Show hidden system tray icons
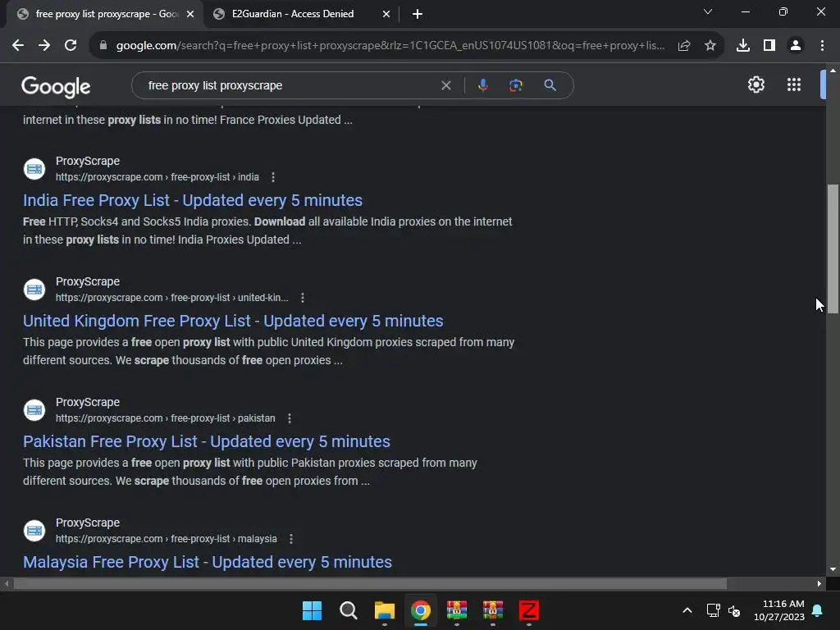 point(687,610)
